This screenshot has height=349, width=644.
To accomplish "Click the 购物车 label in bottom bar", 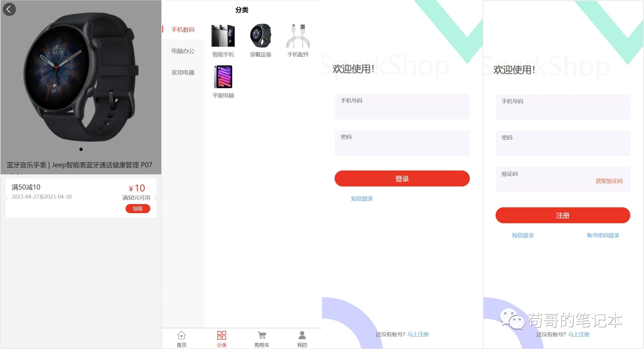I will click(x=262, y=345).
